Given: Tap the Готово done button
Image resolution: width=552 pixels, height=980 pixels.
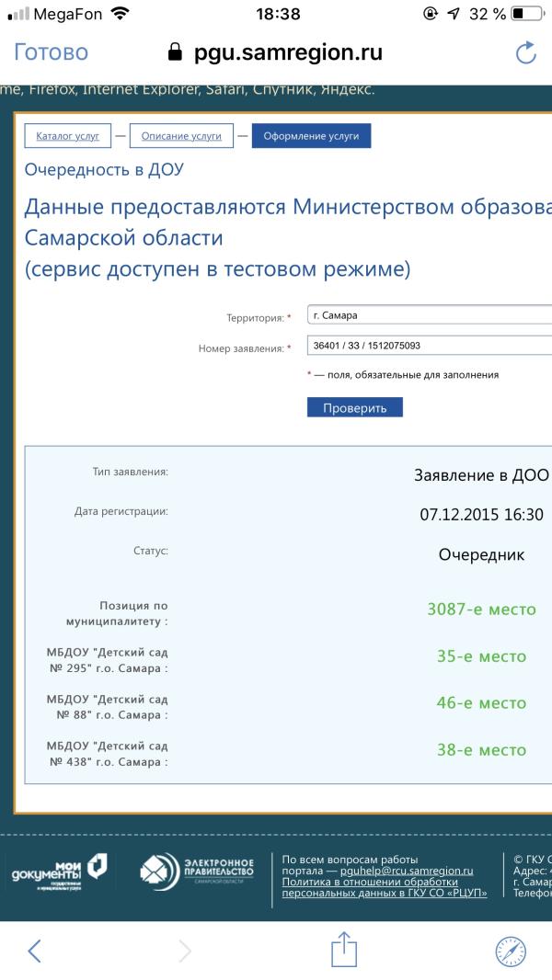Looking at the screenshot, I should click(51, 52).
